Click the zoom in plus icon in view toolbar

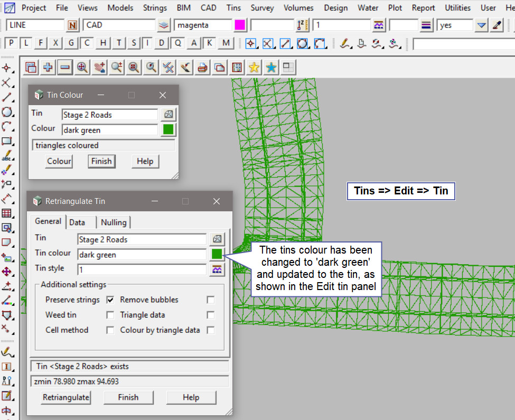coord(48,67)
